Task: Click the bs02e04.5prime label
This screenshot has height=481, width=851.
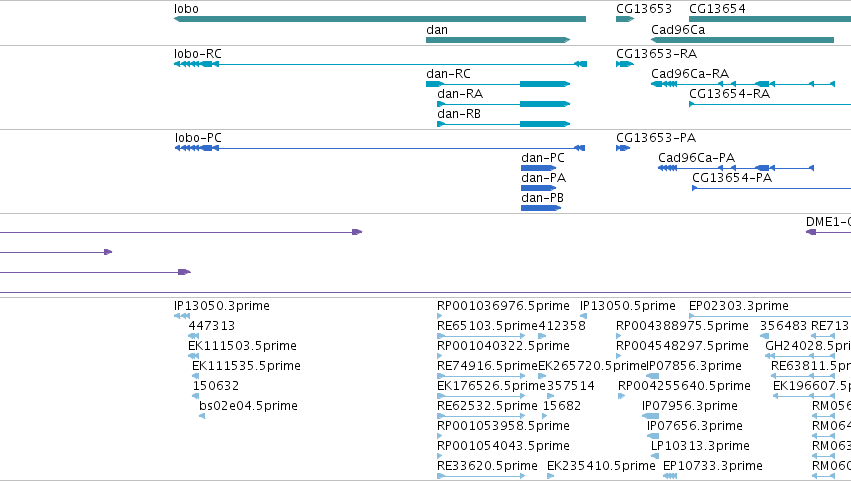Action: tap(248, 406)
